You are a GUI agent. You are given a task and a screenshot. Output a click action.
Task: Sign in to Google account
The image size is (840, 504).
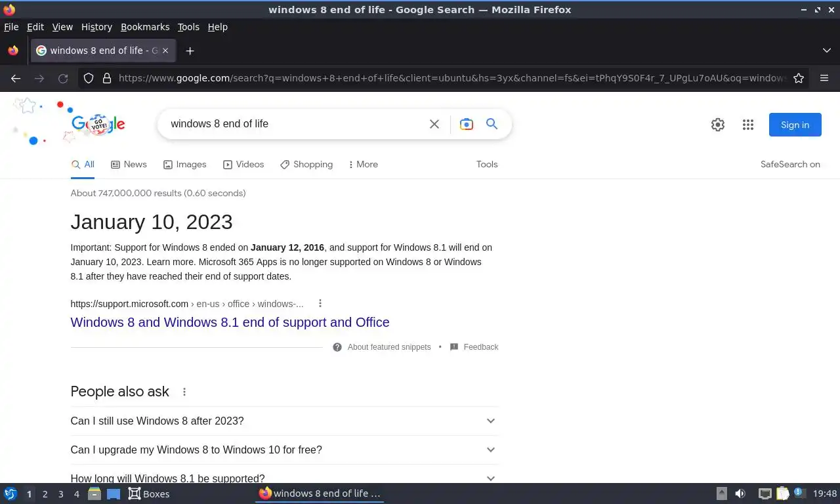(x=795, y=125)
